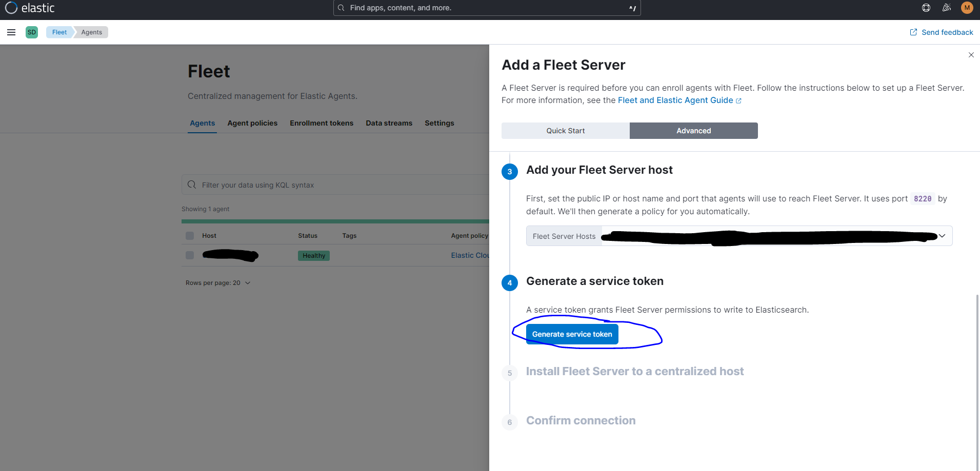Click the KQL filter search icon

click(192, 185)
